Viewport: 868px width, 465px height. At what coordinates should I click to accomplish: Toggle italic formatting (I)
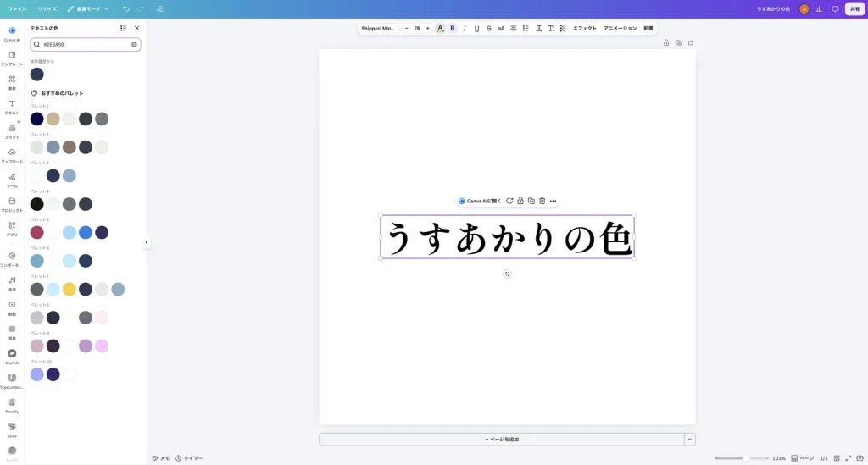(465, 28)
